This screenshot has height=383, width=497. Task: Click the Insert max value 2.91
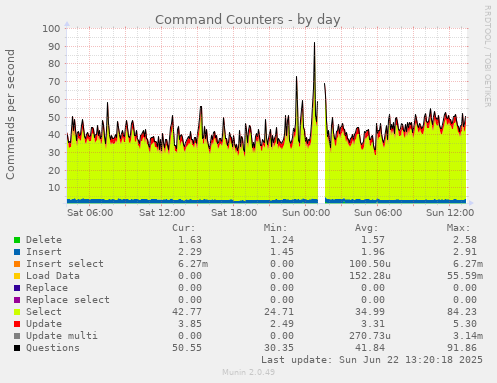pyautogui.click(x=465, y=252)
